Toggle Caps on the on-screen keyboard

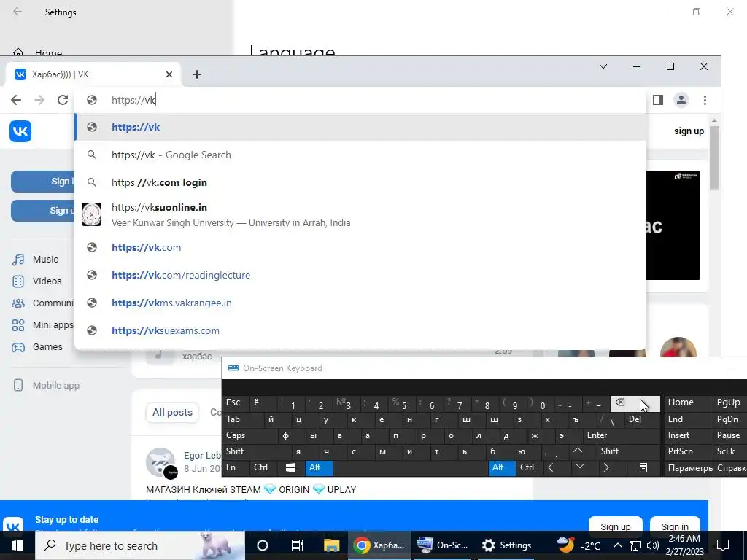(248, 435)
